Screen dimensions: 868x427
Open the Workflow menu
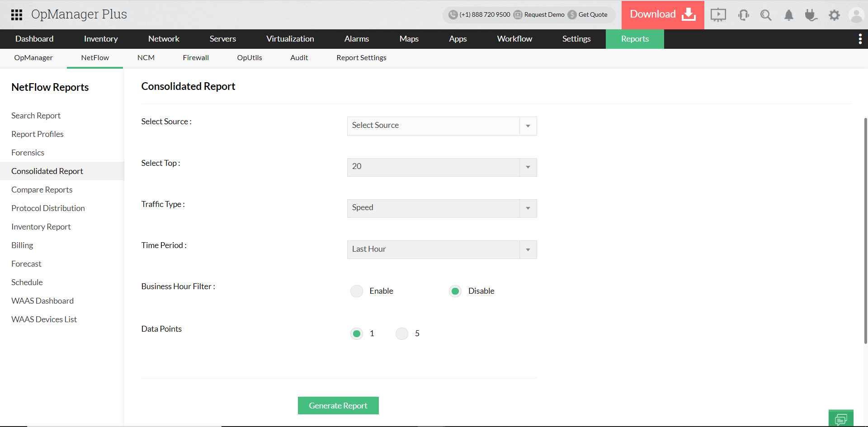tap(514, 39)
